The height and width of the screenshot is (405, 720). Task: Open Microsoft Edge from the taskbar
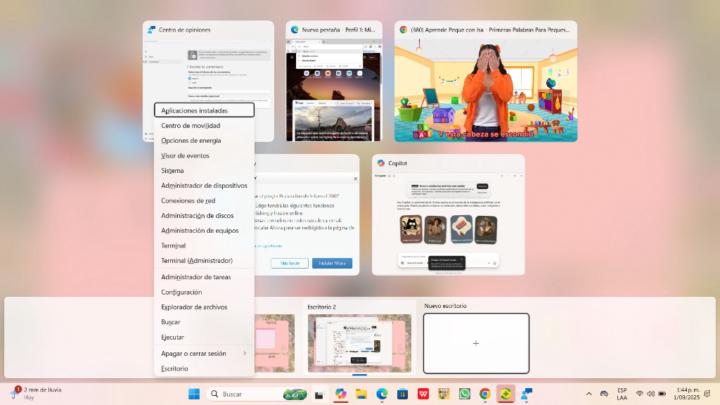[382, 394]
